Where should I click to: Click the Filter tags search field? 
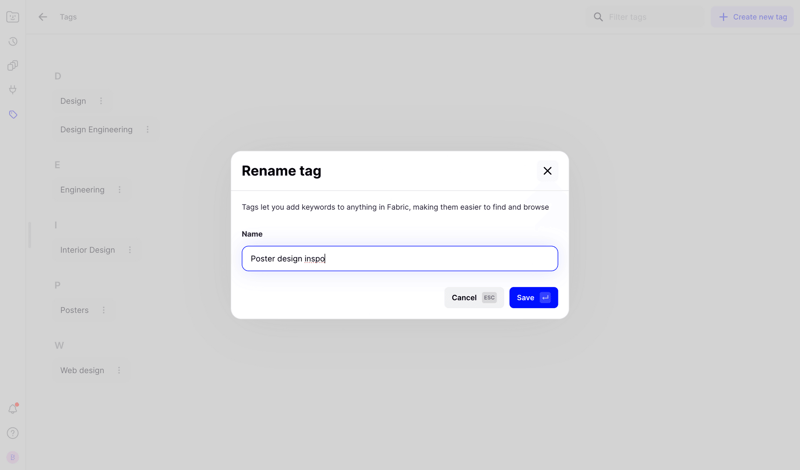650,17
